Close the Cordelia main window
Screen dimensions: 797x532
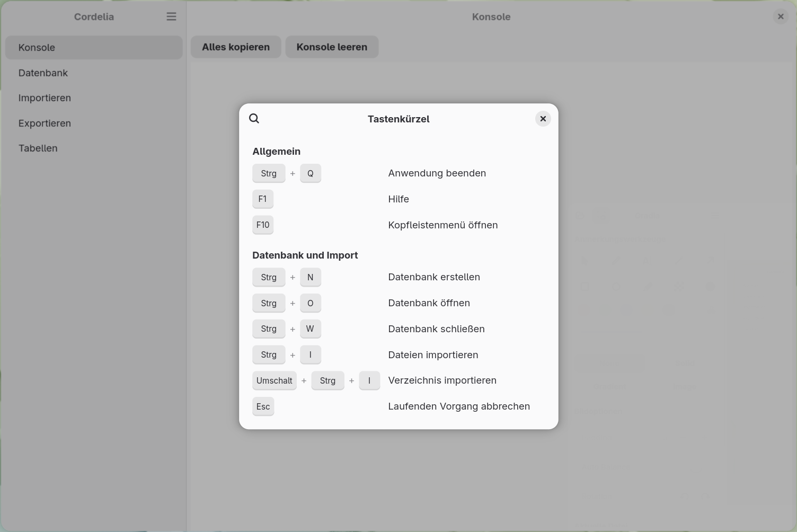[x=780, y=16]
